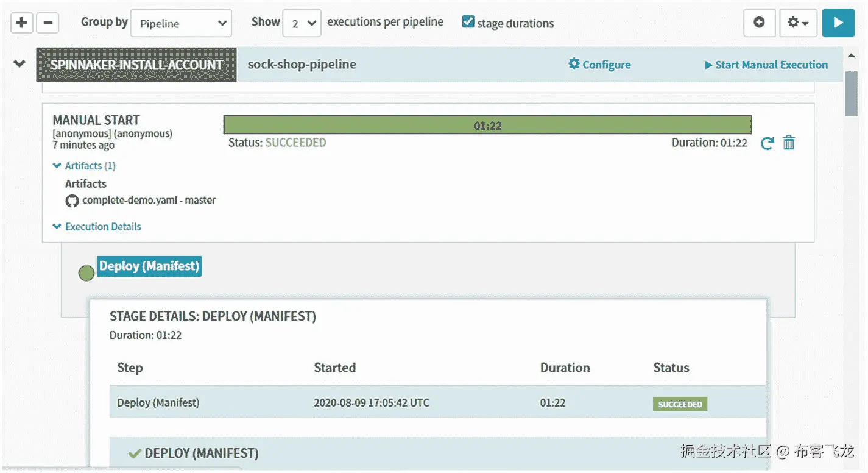This screenshot has height=473, width=868.
Task: Click the sock-shop-pipeline name
Action: tap(302, 65)
